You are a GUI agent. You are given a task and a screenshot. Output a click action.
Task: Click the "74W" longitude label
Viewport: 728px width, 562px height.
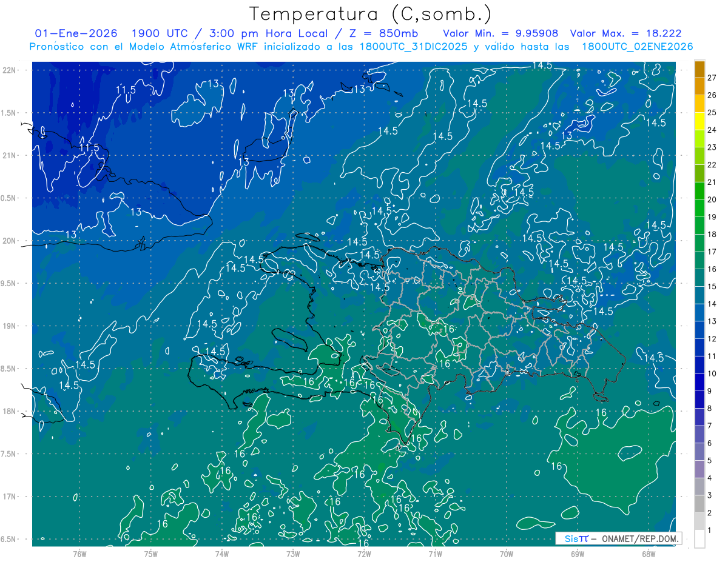click(221, 554)
